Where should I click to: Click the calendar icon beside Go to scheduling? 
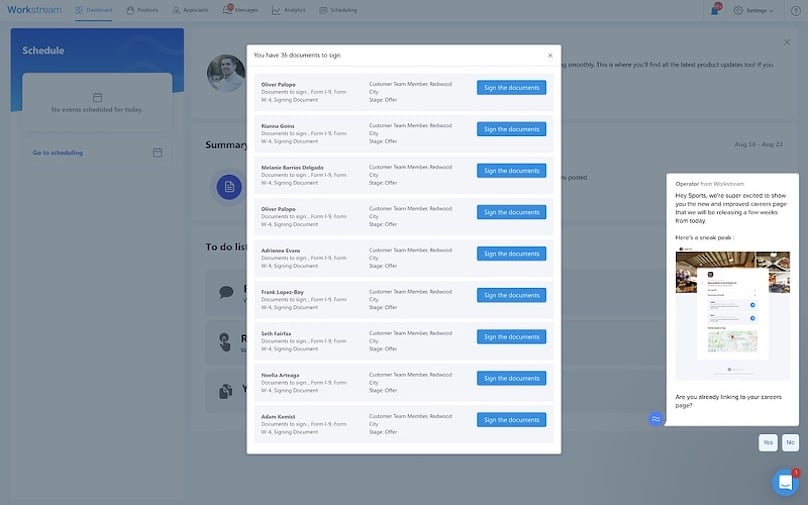[x=158, y=153]
